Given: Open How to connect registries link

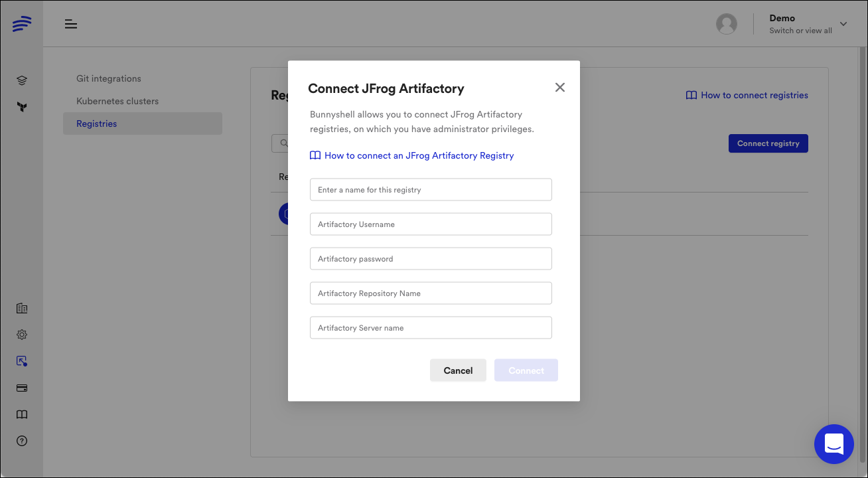Looking at the screenshot, I should (747, 95).
